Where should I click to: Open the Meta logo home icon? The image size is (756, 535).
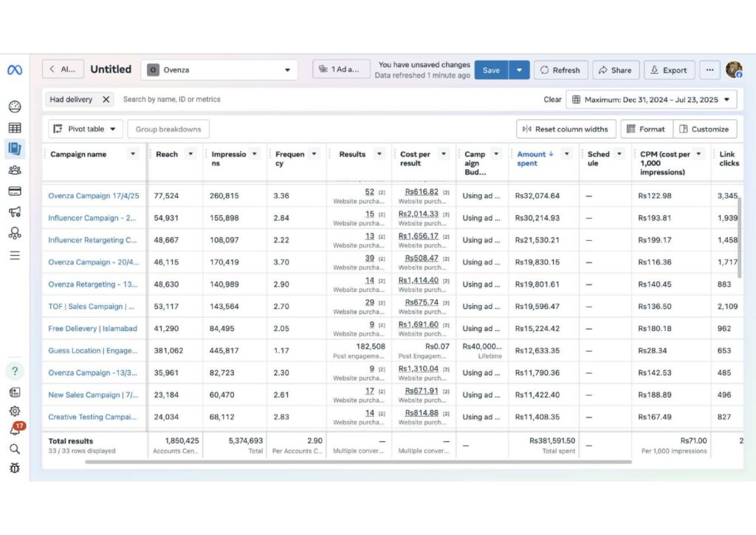15,70
